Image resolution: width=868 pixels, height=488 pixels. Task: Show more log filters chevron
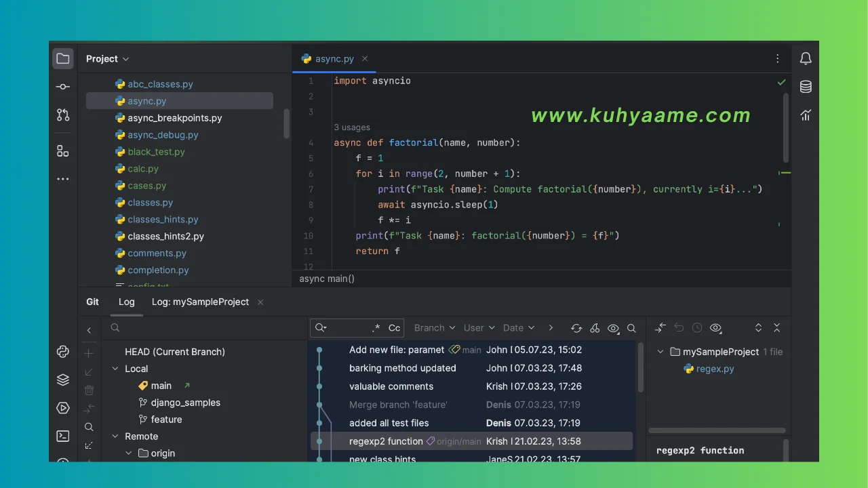point(551,328)
